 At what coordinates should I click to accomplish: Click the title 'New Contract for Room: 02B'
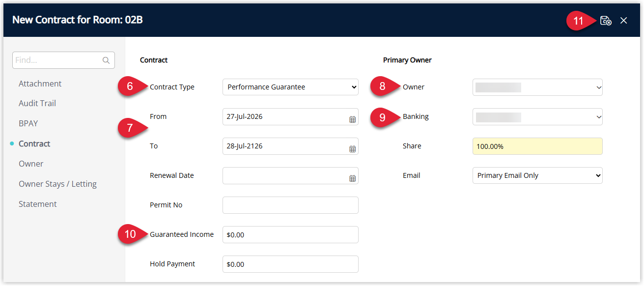78,20
